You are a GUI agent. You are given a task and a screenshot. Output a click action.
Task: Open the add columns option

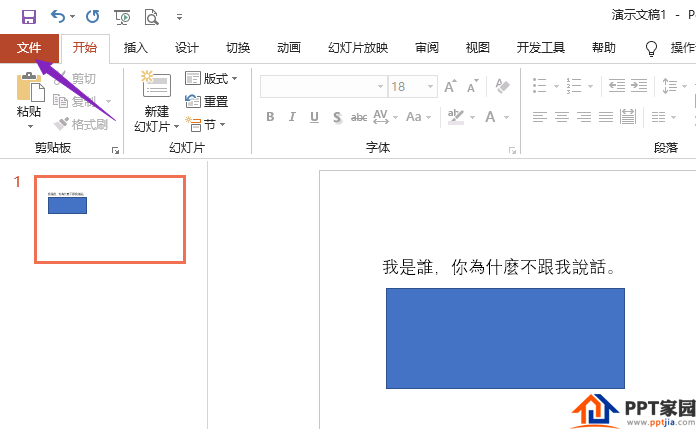coord(659,117)
